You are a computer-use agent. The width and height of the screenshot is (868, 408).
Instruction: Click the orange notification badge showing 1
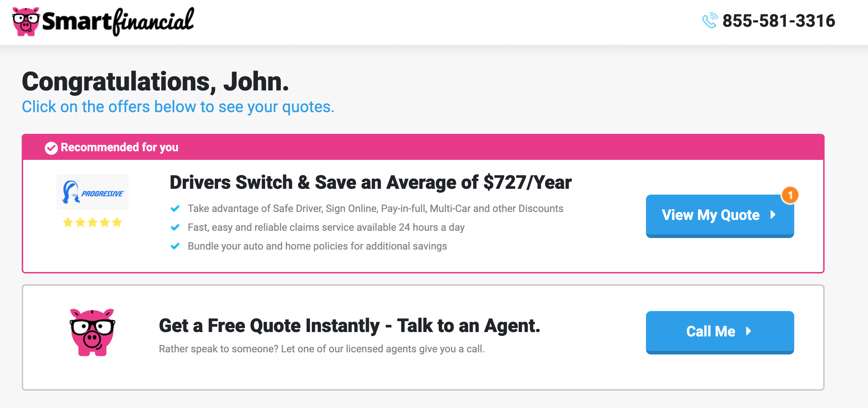(790, 195)
